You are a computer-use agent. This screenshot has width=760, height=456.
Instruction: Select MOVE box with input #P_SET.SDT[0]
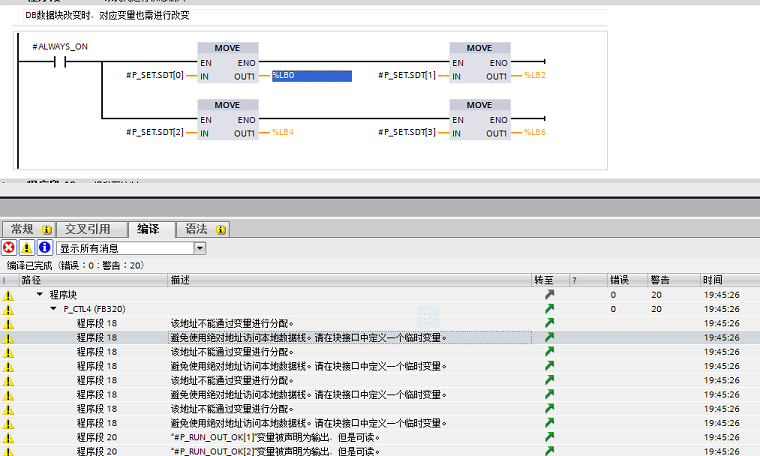(x=227, y=62)
